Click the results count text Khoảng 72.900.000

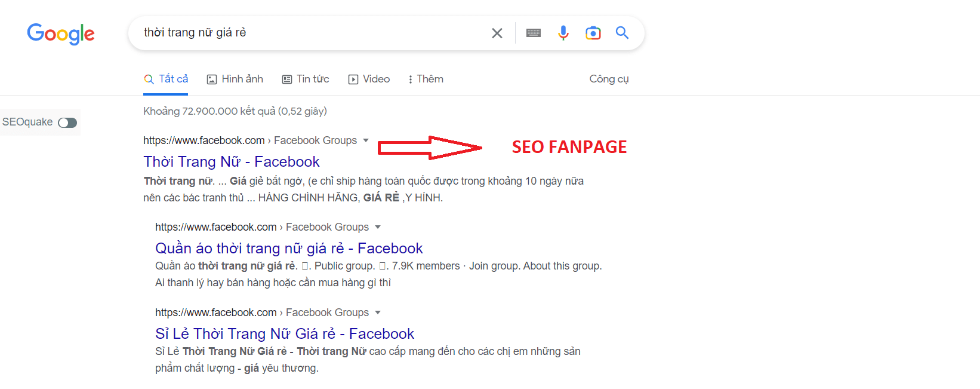click(235, 111)
